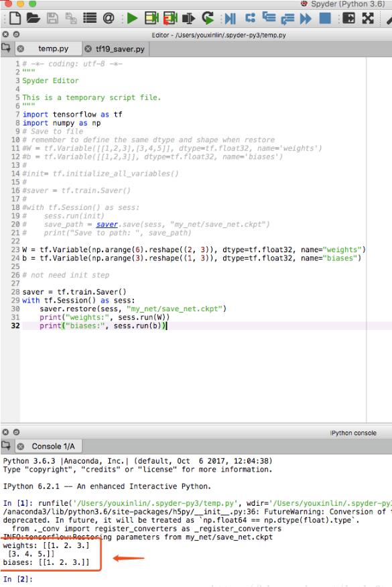Open the console tab browse dropdown
392x587 pixels.
point(6,445)
